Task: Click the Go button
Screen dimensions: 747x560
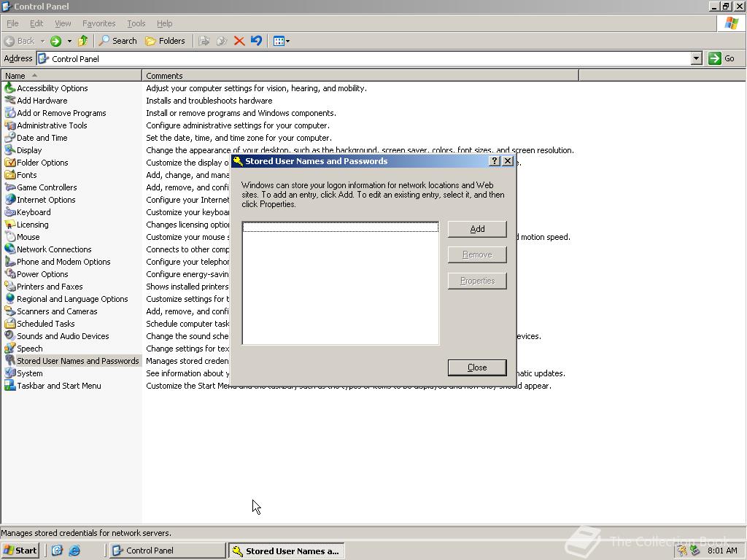Action: point(721,58)
